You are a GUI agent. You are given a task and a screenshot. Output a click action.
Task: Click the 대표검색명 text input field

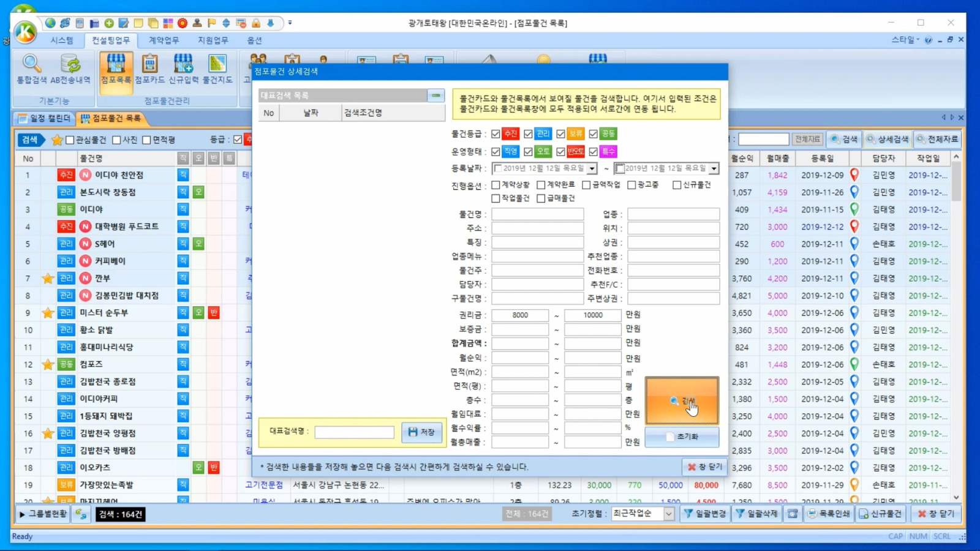click(354, 432)
